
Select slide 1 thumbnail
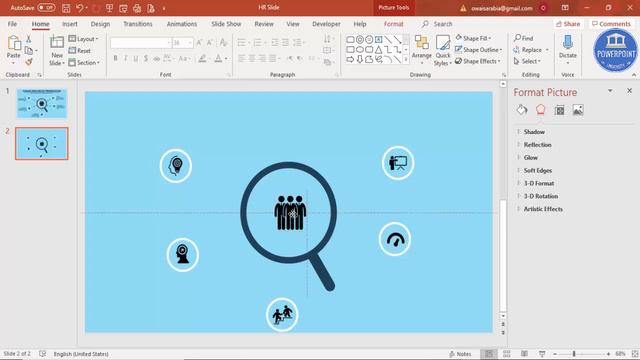(42, 103)
